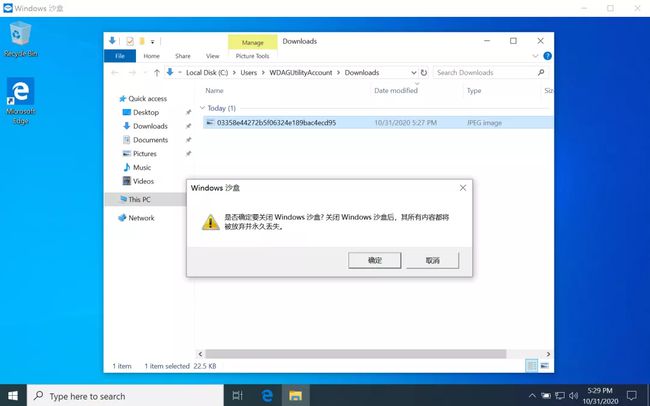Viewport: 650px width, 406px height.
Task: Close the Windows 沙盒 warning dialog
Action: click(x=463, y=188)
